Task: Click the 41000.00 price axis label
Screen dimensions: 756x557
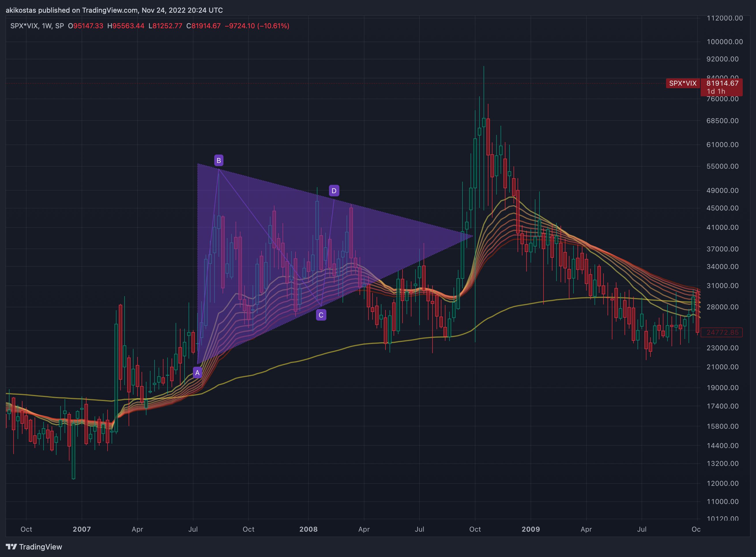Action: tap(722, 227)
